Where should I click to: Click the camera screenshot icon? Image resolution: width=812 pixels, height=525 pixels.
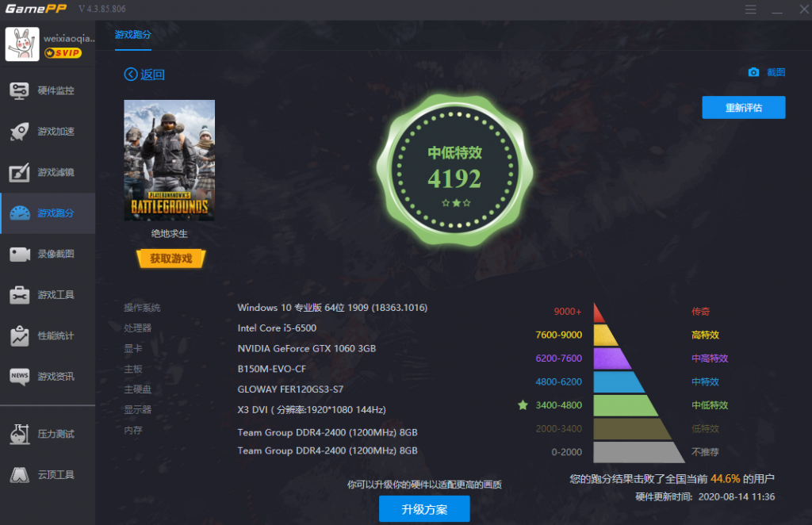(x=753, y=72)
